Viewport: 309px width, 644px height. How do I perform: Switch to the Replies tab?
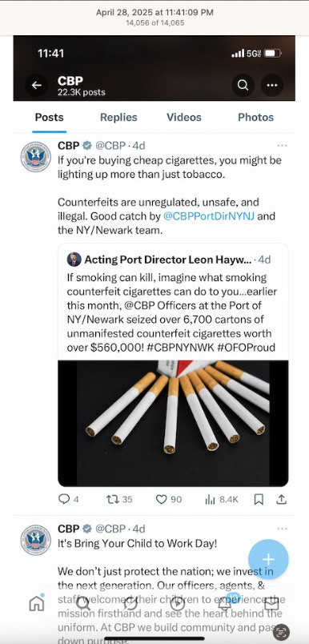pos(118,118)
